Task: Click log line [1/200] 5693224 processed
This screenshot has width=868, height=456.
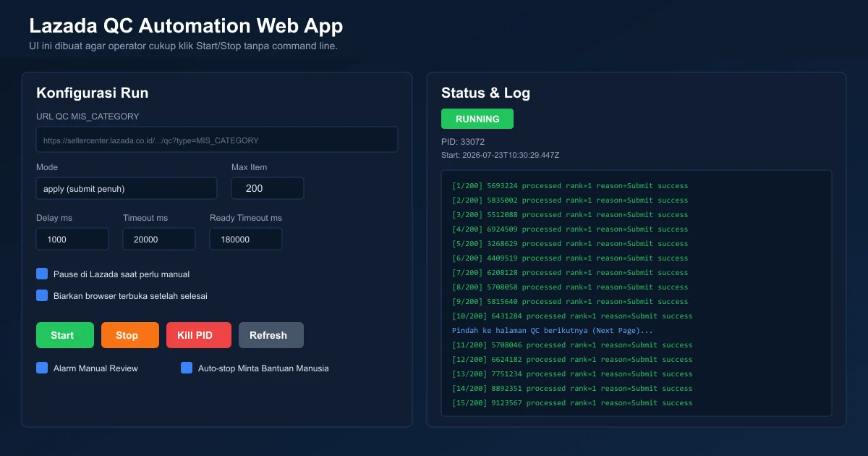Action: click(570, 186)
